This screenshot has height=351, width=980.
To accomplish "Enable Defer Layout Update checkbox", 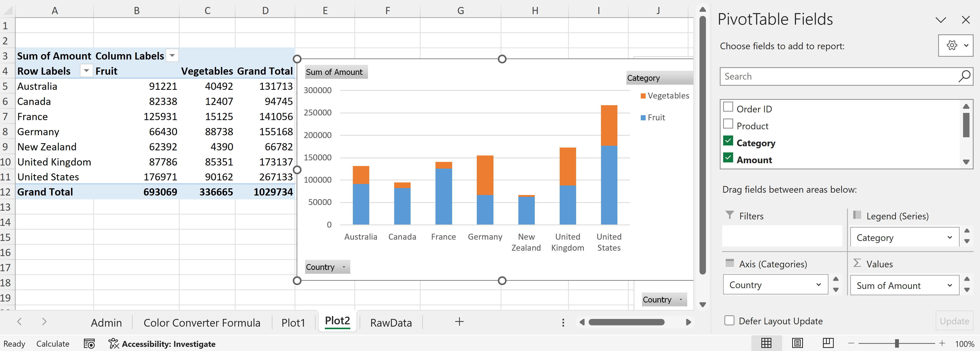I will 729,320.
